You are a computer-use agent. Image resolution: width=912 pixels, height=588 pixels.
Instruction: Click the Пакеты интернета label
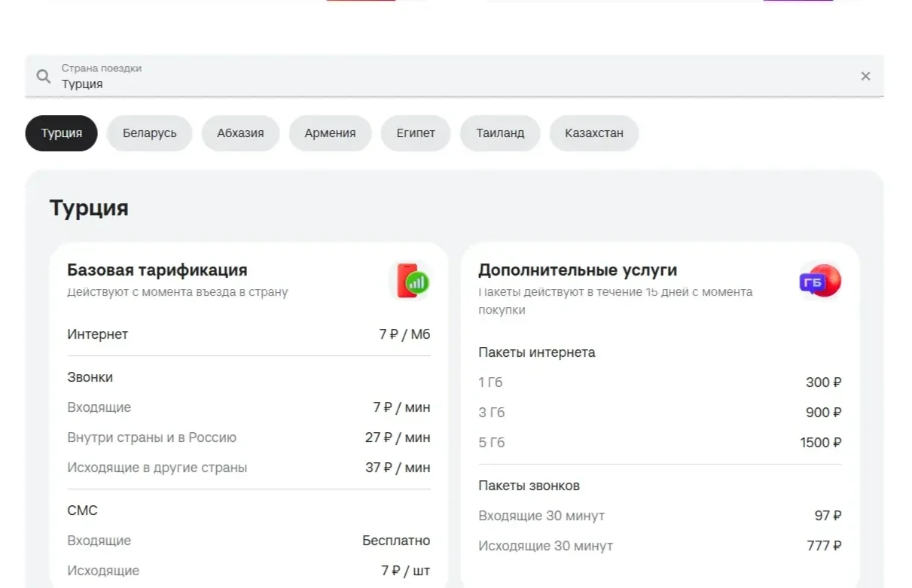[537, 352]
